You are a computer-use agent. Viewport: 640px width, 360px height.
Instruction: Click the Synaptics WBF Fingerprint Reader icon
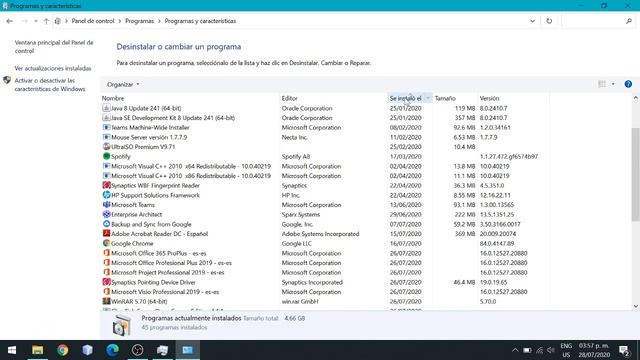tap(106, 185)
